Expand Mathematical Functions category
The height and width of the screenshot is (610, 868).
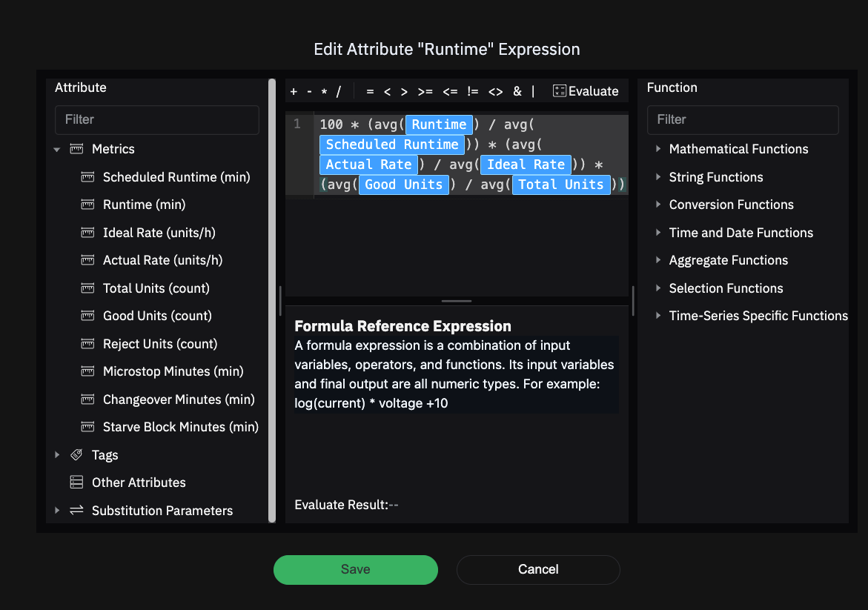(x=657, y=149)
